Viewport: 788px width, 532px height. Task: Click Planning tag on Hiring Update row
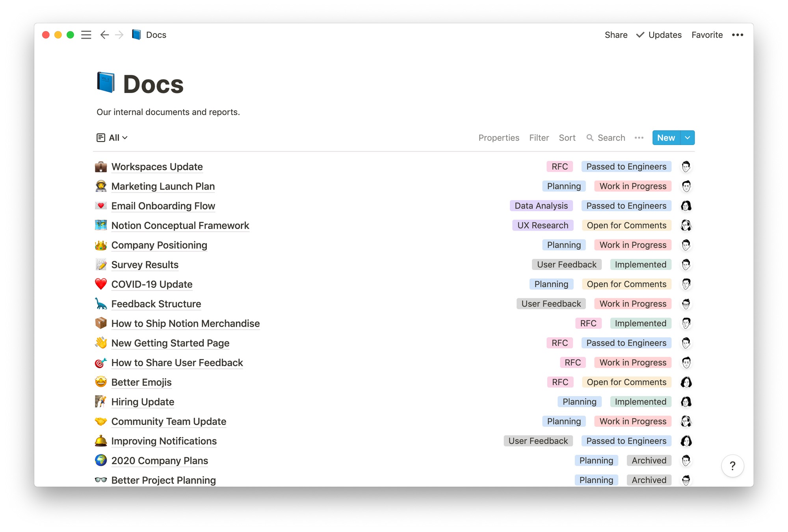click(x=579, y=402)
